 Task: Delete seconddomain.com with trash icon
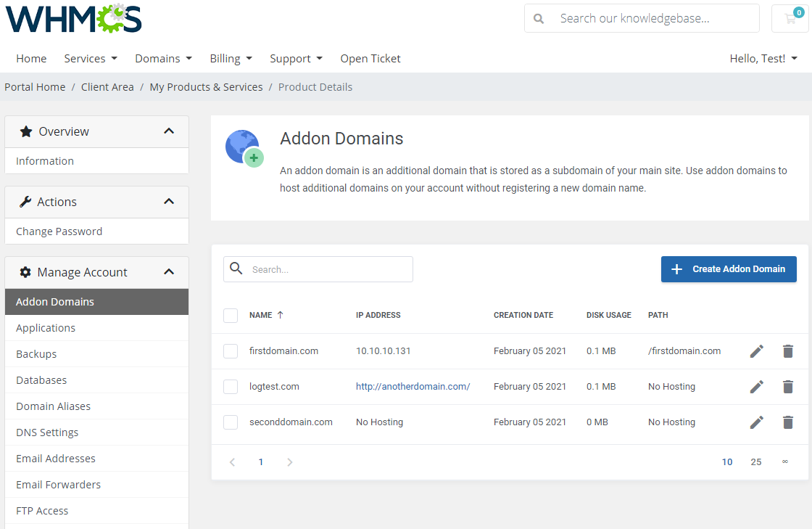[787, 422]
